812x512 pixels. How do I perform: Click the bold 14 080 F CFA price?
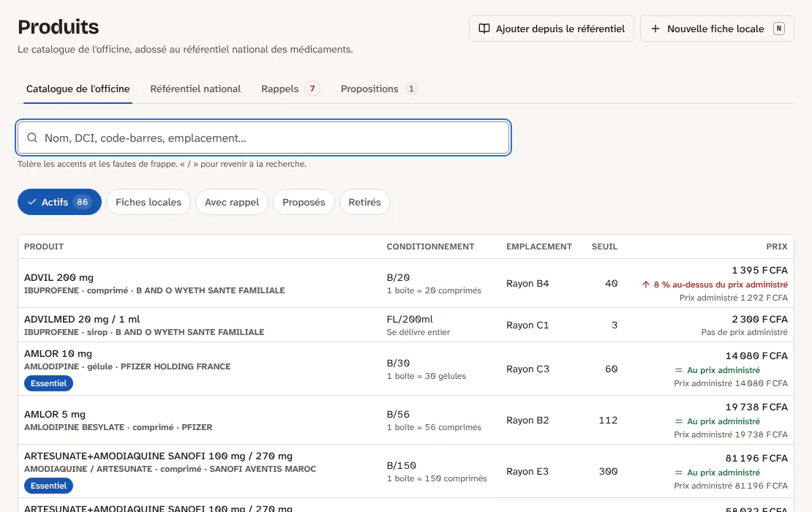756,355
